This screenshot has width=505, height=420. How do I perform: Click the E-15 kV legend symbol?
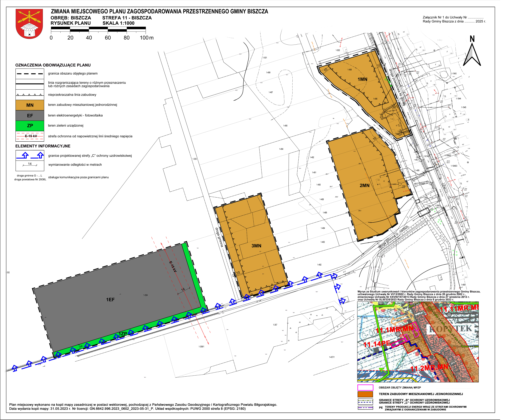click(x=30, y=136)
